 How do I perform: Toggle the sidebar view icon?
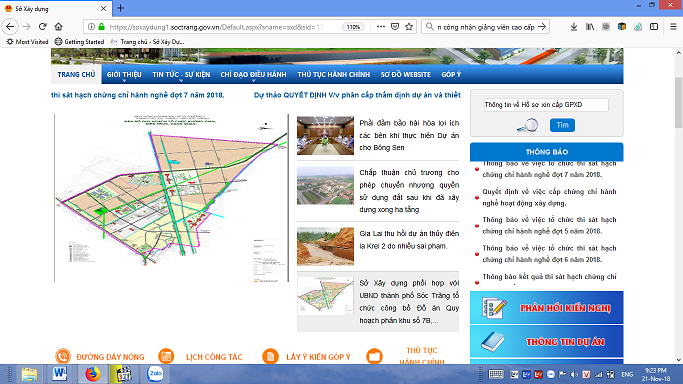654,27
